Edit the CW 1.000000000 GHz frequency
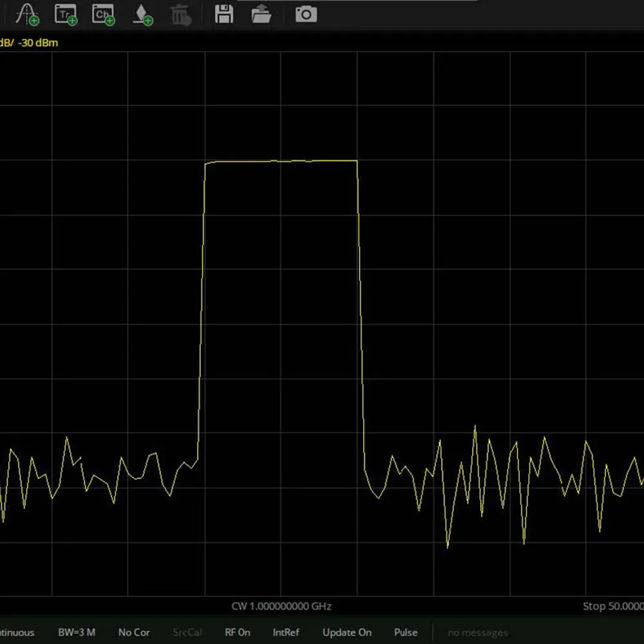644x644 pixels. pos(281,606)
